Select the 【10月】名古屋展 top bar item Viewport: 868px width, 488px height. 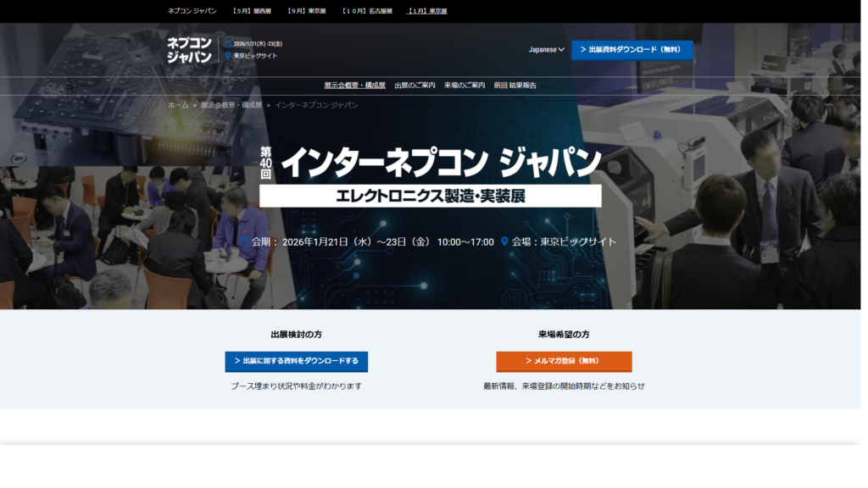(x=366, y=11)
